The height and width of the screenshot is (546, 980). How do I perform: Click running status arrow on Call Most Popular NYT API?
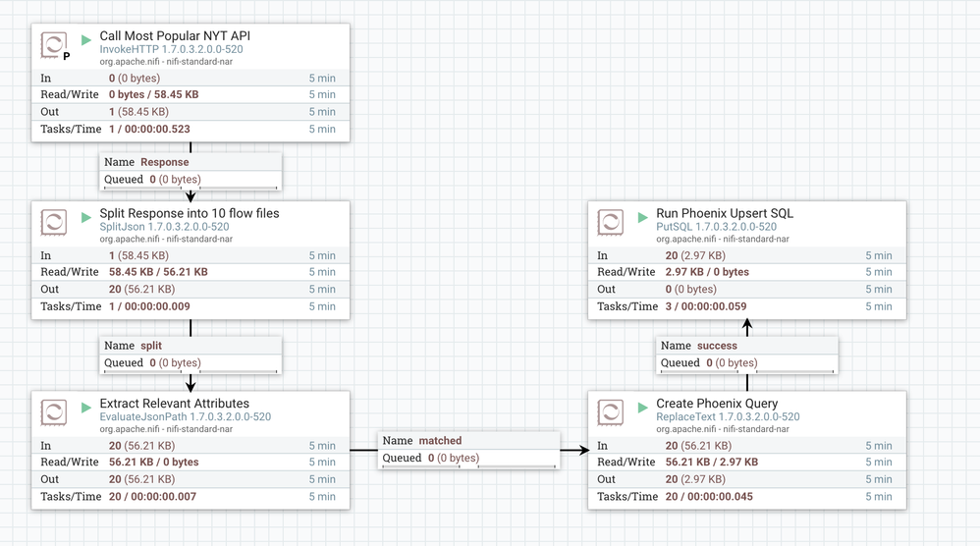click(86, 40)
